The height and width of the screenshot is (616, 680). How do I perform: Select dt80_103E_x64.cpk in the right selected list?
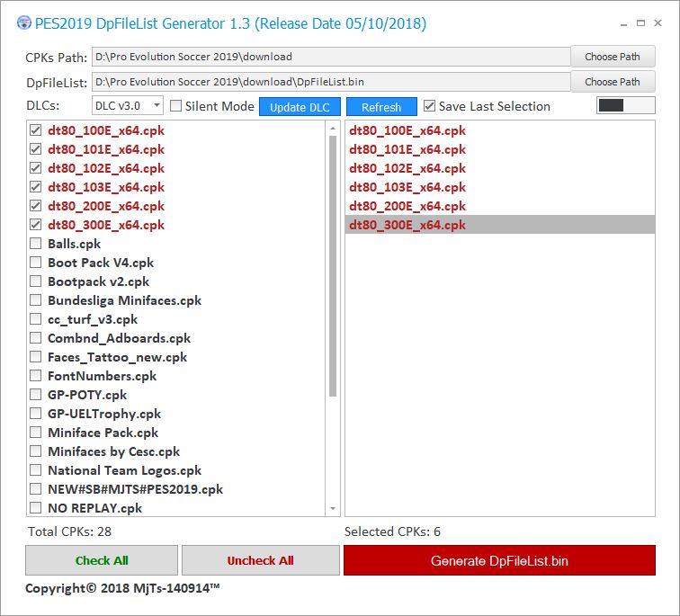(499, 187)
